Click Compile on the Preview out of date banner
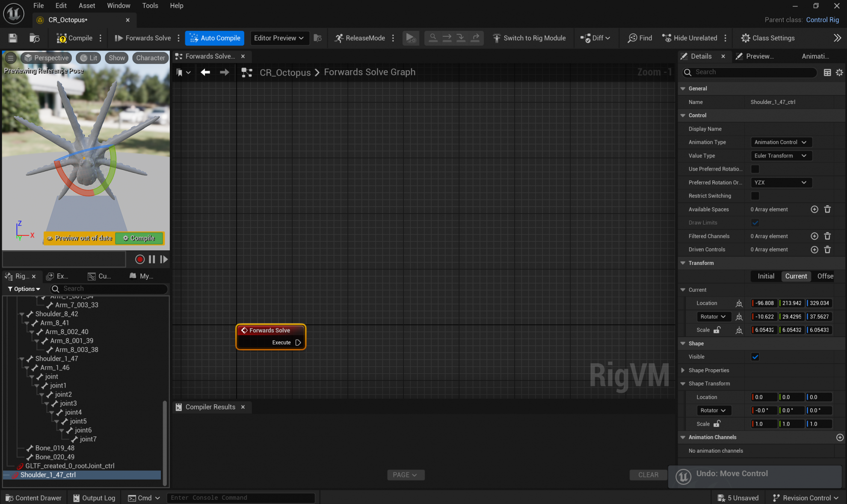Image resolution: width=847 pixels, height=504 pixels. tap(139, 238)
